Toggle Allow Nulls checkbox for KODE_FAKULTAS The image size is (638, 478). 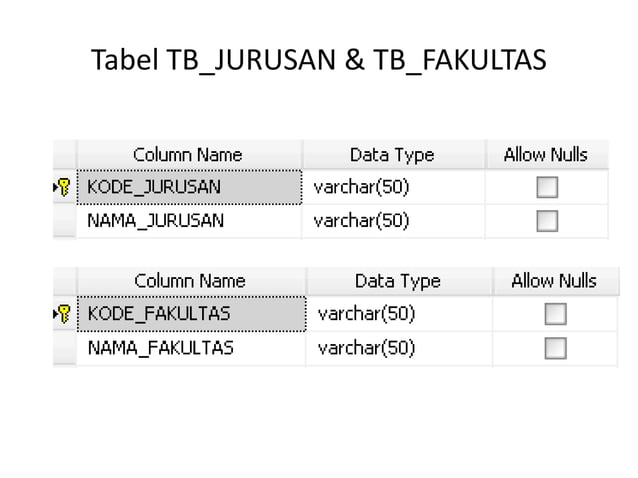click(555, 314)
